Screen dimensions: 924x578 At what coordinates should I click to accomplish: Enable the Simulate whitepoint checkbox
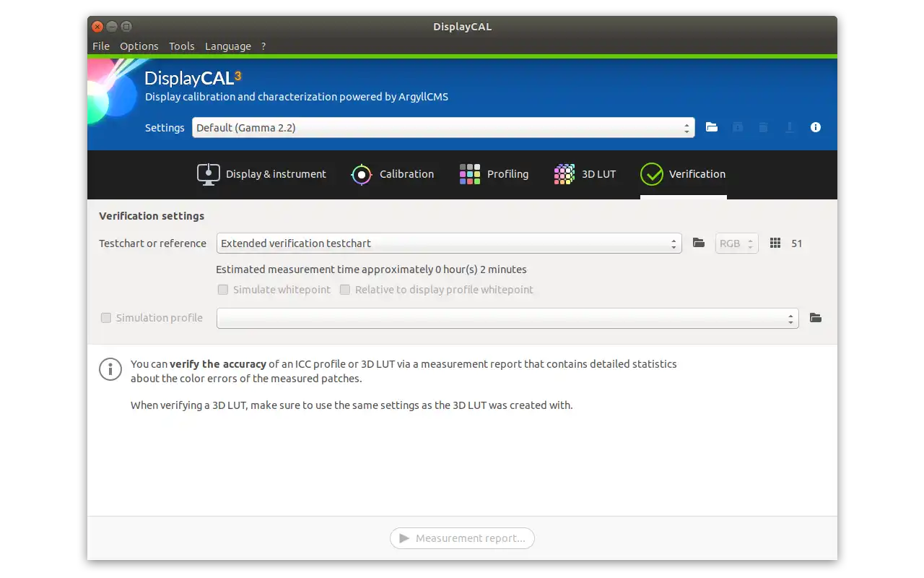point(223,290)
